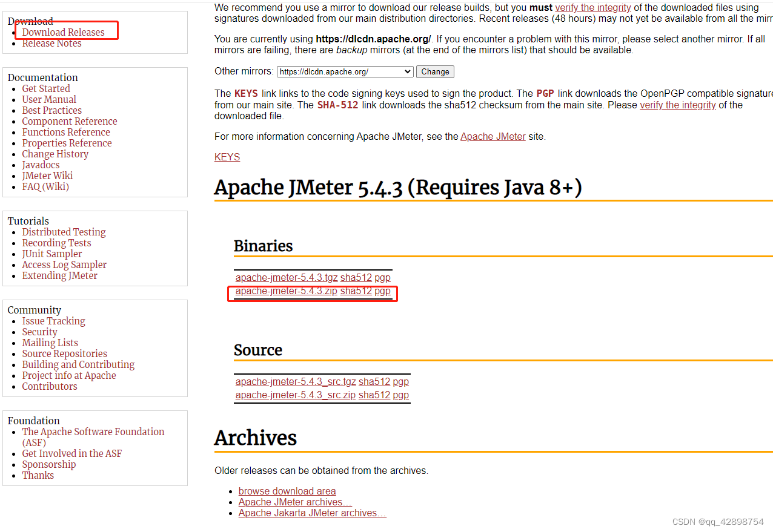
Task: Open Extending JMeter tutorial
Action: pyautogui.click(x=59, y=275)
